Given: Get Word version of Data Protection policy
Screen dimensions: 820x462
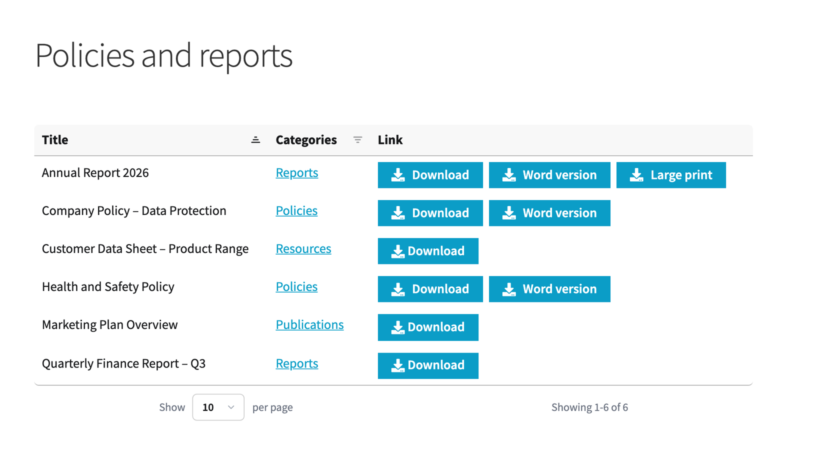Looking at the screenshot, I should click(x=550, y=213).
